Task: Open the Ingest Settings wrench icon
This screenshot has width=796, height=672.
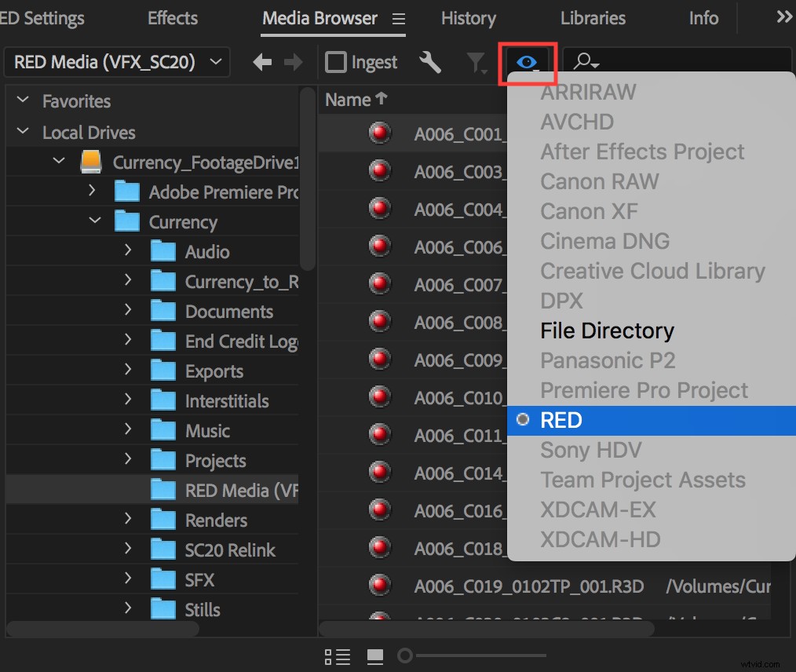Action: point(430,62)
